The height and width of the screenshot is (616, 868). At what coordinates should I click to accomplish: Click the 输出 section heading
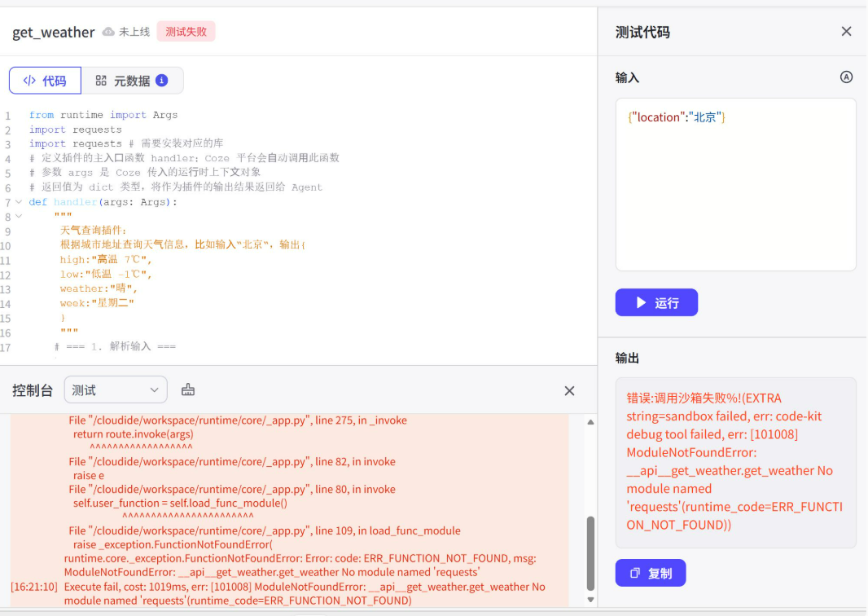[x=627, y=359]
